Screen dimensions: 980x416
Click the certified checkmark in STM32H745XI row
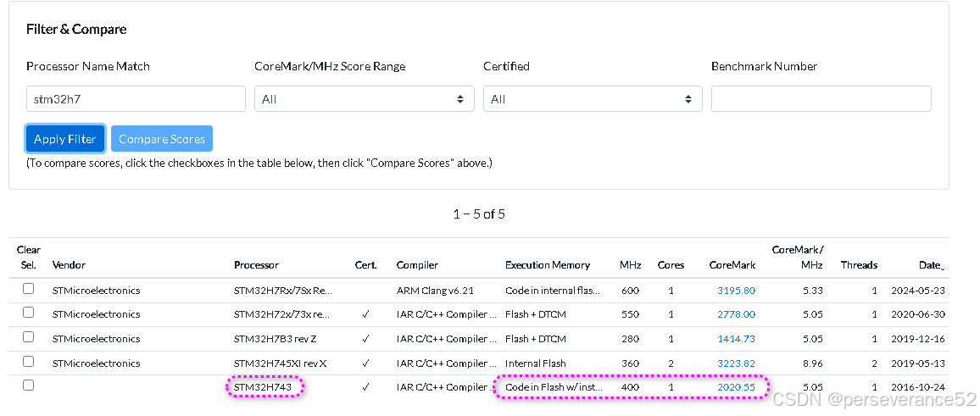[x=365, y=363]
